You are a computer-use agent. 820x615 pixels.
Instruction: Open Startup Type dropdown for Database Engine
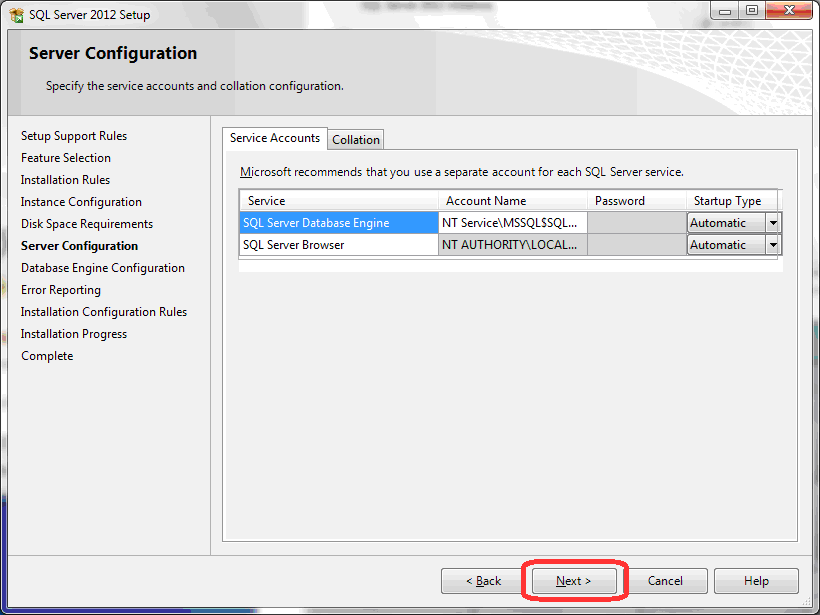pyautogui.click(x=773, y=223)
